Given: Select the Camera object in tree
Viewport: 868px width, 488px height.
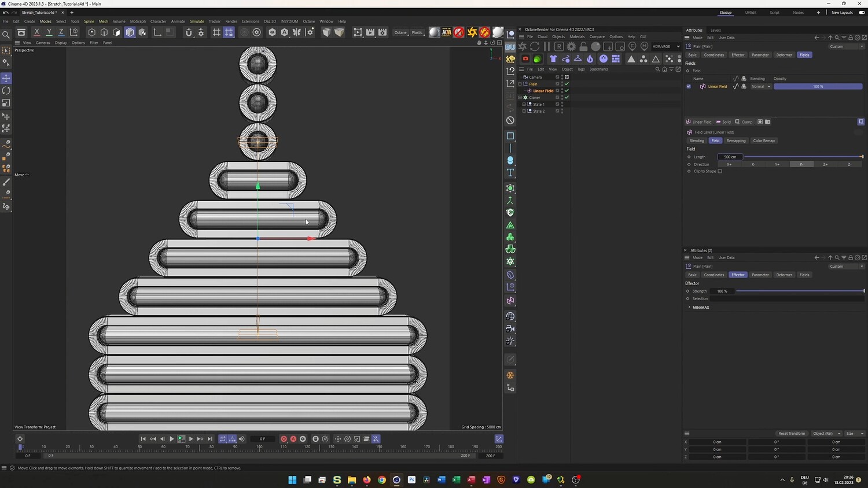Looking at the screenshot, I should tap(535, 77).
